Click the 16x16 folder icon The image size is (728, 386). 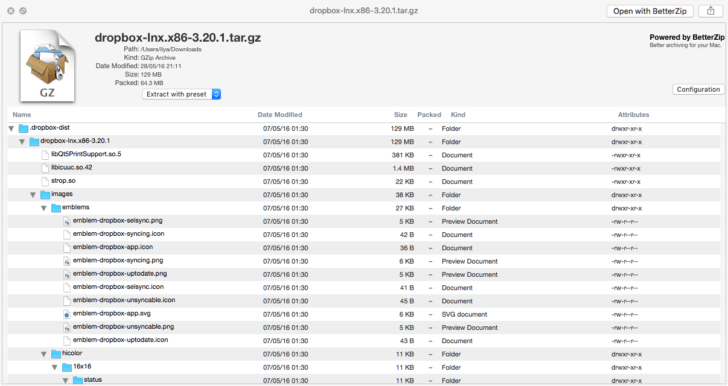(x=67, y=367)
